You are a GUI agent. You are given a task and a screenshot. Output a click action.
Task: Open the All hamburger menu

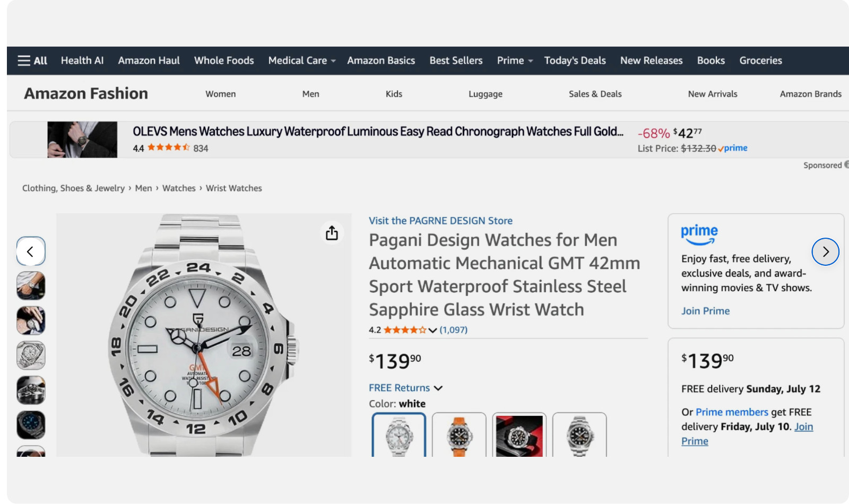32,60
